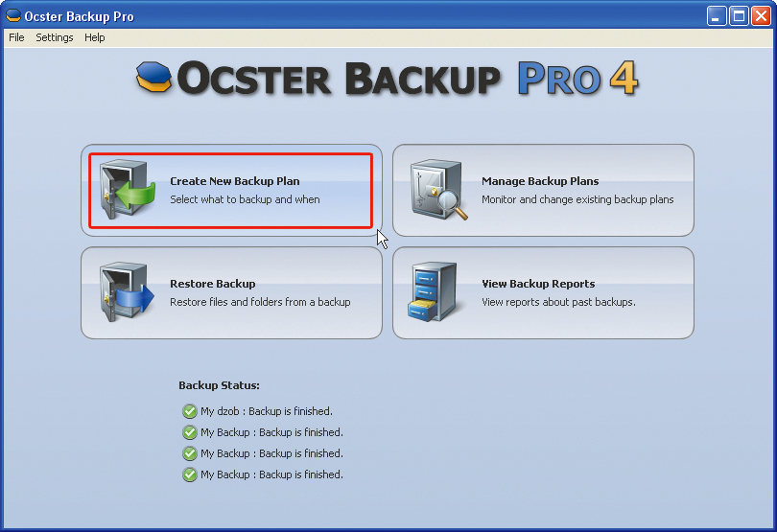
Task: Click the blue filing cabinet icon
Action: pos(432,291)
